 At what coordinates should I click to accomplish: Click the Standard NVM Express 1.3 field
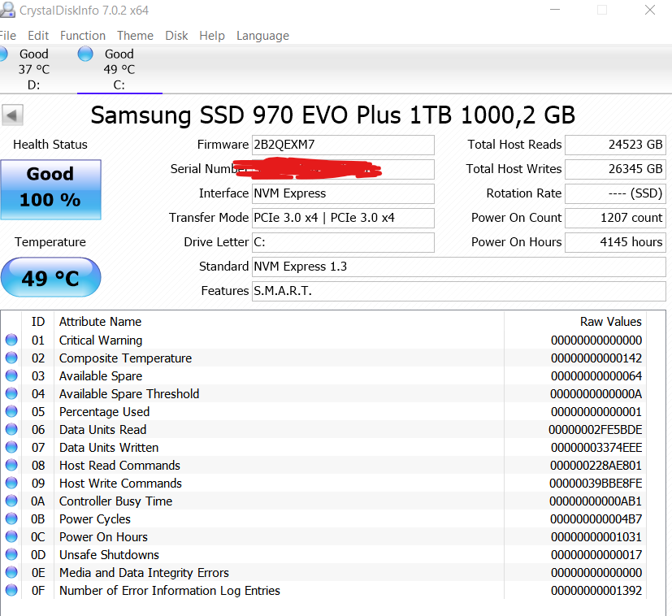458,267
